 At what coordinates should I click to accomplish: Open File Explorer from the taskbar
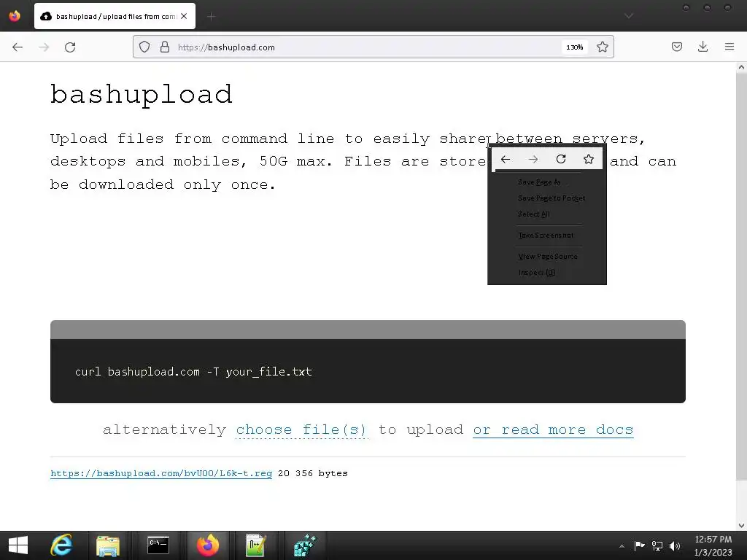pyautogui.click(x=108, y=545)
